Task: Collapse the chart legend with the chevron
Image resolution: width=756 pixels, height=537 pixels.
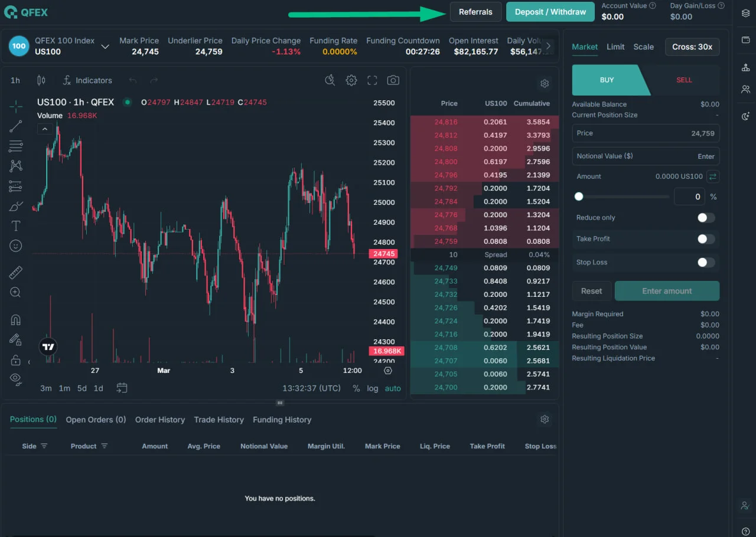Action: [x=44, y=129]
